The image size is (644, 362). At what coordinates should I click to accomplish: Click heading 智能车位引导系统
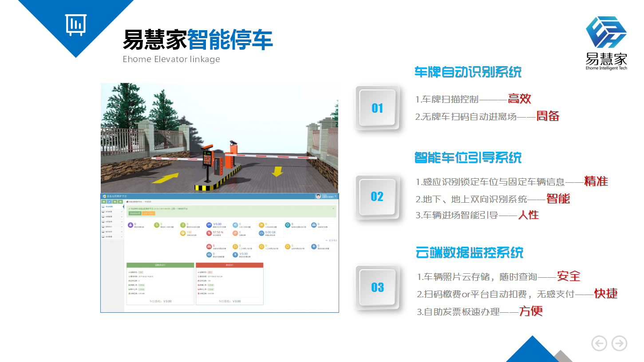(468, 157)
